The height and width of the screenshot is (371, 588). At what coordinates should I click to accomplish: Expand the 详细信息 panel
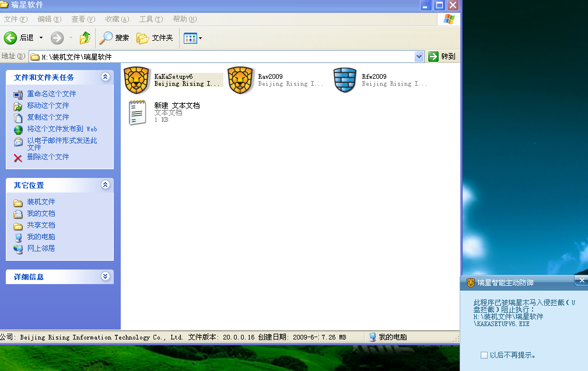106,276
